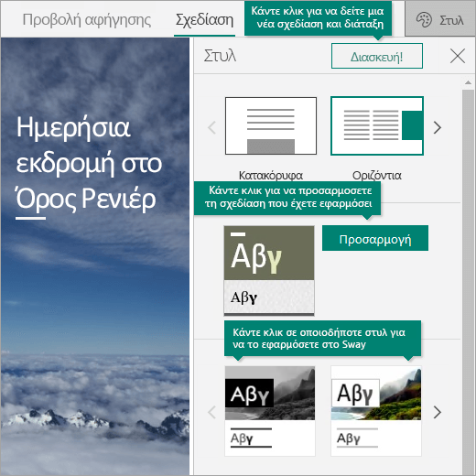Image resolution: width=476 pixels, height=476 pixels.
Task: Select the Σχεδίαση tab
Action: [x=204, y=20]
